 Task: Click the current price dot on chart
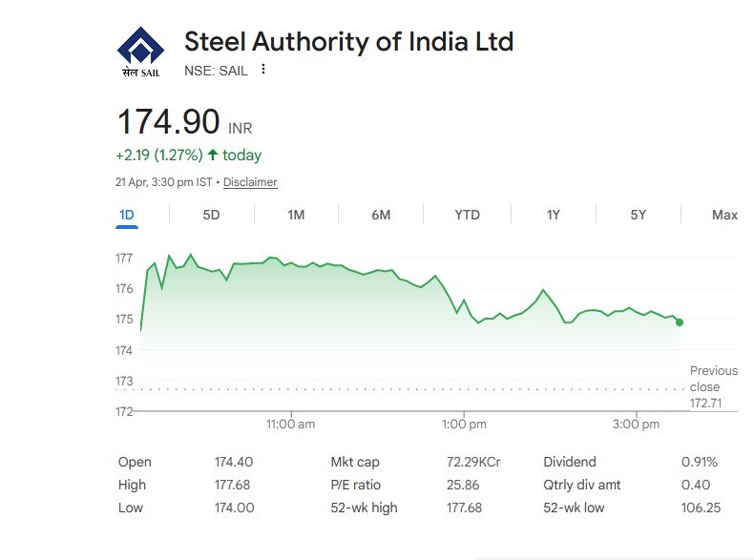click(679, 322)
